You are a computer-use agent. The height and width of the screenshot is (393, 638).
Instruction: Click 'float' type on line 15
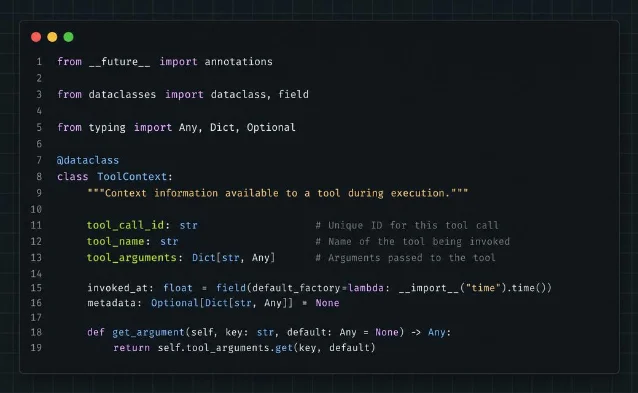178,288
